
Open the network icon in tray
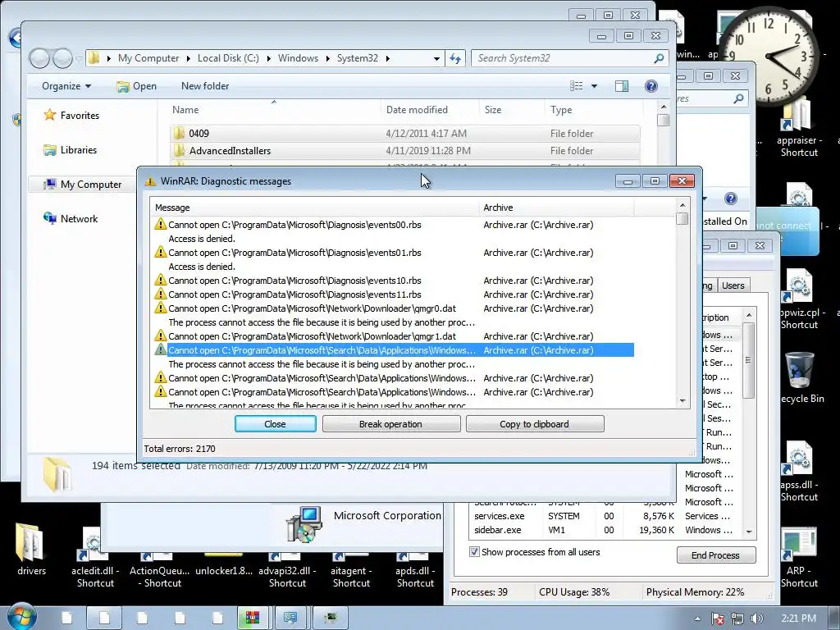737,619
